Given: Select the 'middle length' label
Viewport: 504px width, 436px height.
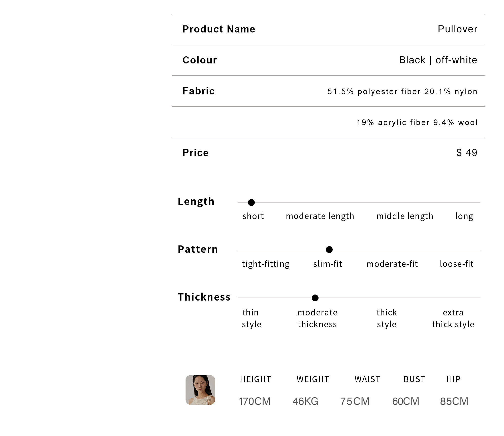Looking at the screenshot, I should point(405,216).
